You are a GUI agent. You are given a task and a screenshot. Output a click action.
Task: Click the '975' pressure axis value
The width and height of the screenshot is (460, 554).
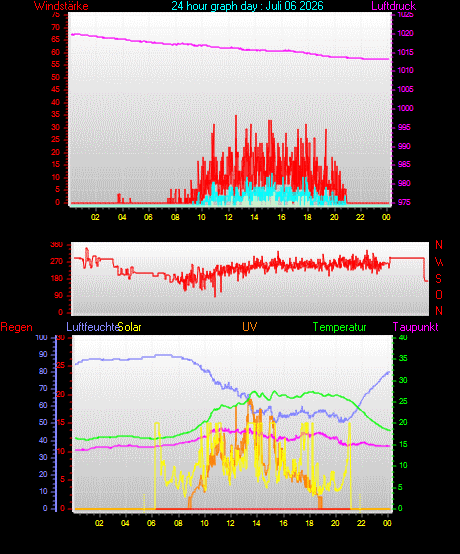point(404,202)
